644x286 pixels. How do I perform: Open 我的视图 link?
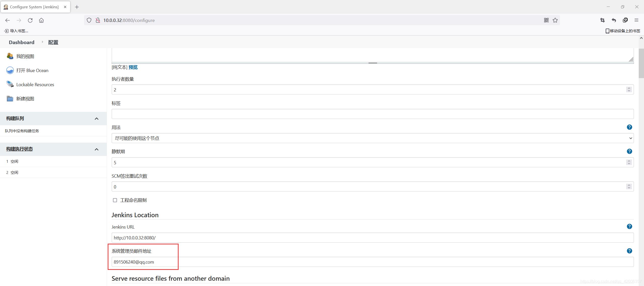pos(25,56)
